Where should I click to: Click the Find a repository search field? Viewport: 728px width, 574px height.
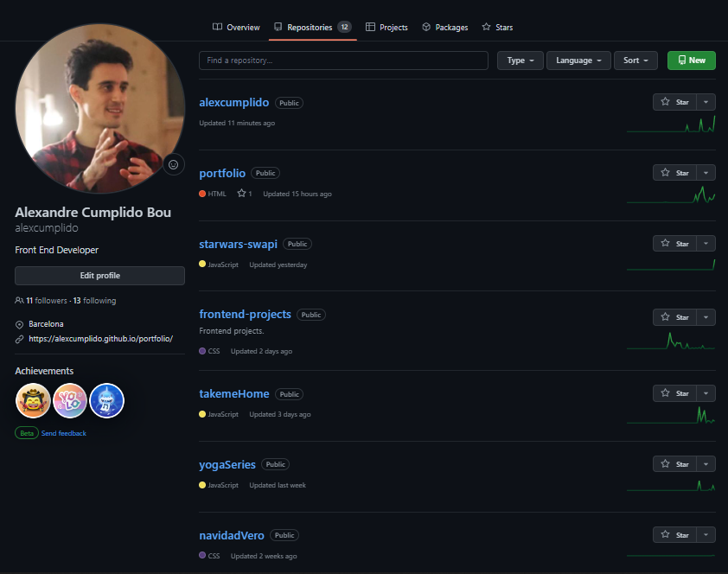click(x=343, y=61)
